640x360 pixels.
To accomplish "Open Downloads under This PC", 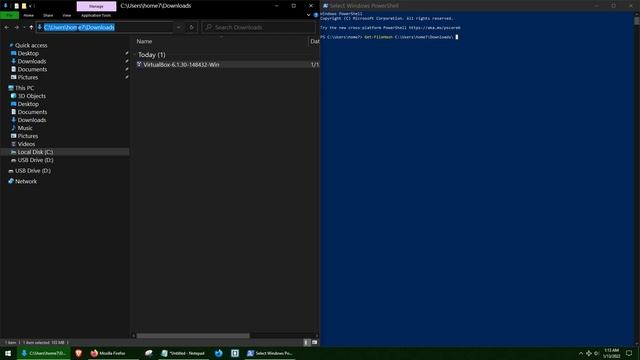I will [31, 120].
